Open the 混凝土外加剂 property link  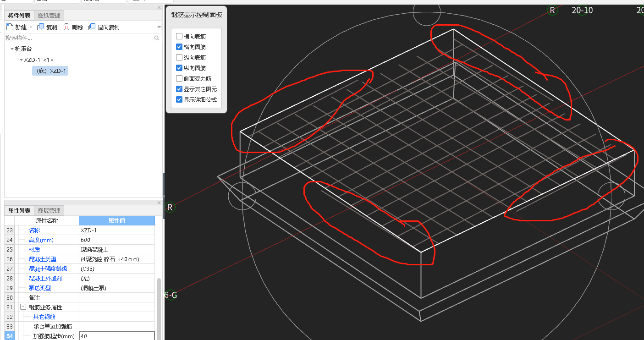pyautogui.click(x=45, y=278)
